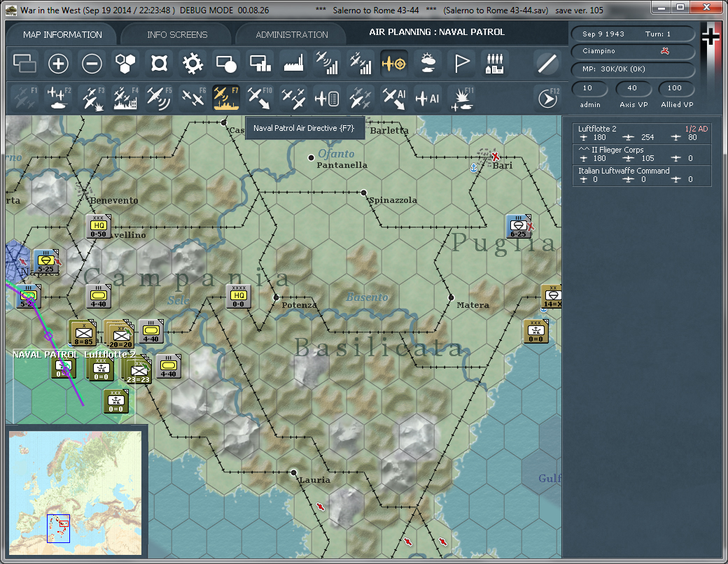This screenshot has height=564, width=728.
Task: Select the Italian Luftwaffe Command row
Action: click(x=642, y=175)
